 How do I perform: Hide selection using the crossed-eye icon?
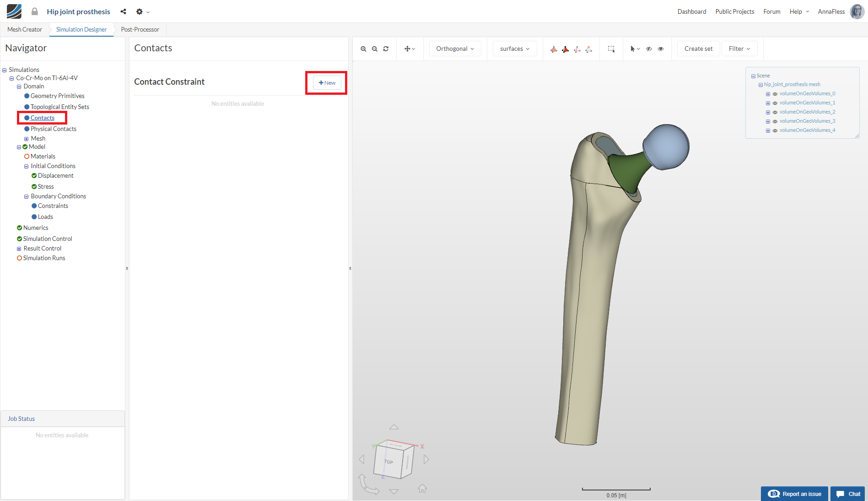coord(649,49)
